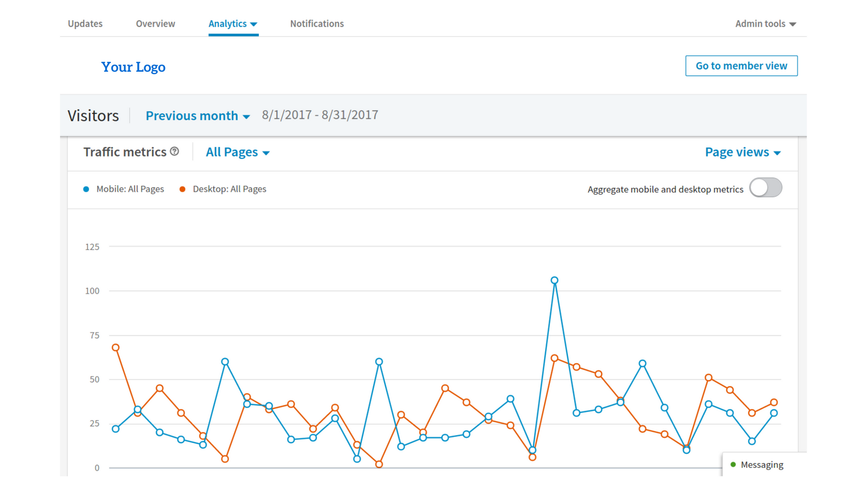This screenshot has height=488, width=868.
Task: Open the Analytics tab dropdown
Action: [x=233, y=23]
